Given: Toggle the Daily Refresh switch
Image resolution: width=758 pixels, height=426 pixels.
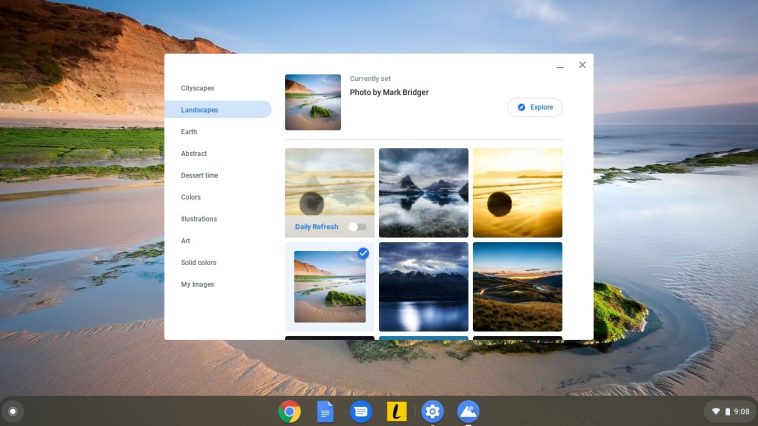Looking at the screenshot, I should tap(357, 227).
